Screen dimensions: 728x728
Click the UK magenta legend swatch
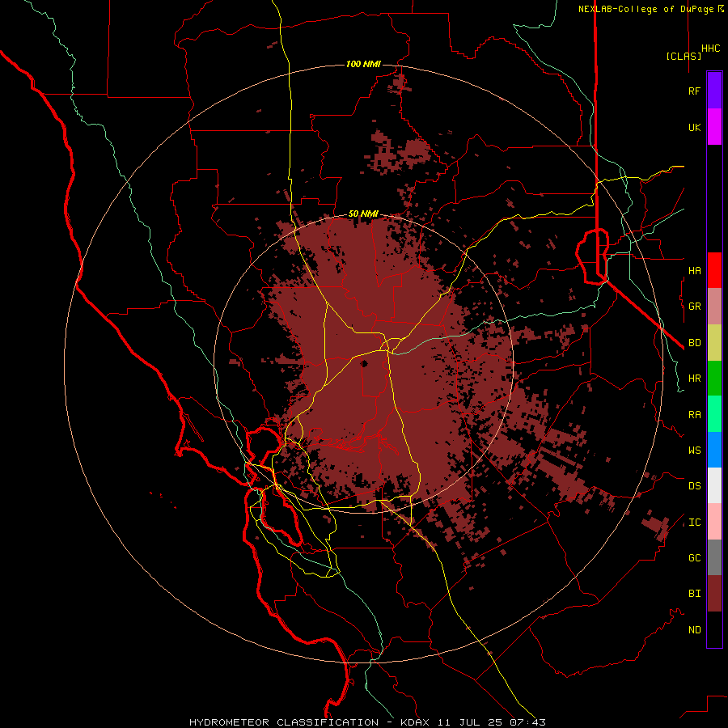coord(714,127)
